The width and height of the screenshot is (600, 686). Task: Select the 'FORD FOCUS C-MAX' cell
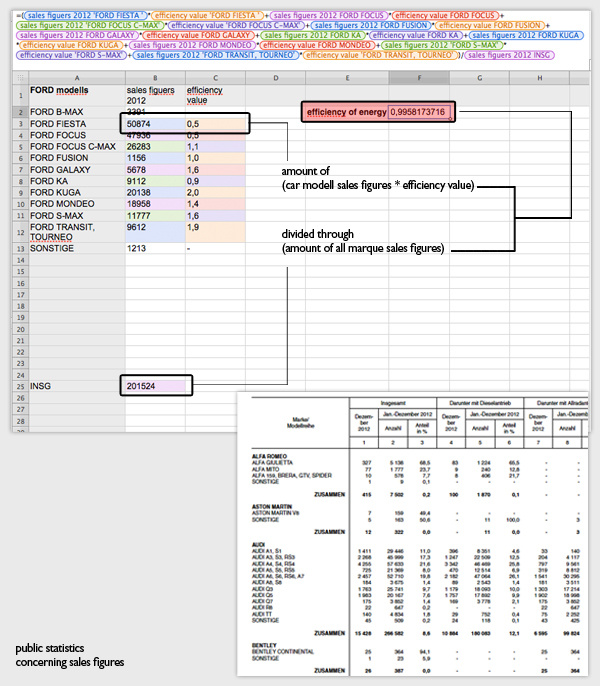coord(77,147)
